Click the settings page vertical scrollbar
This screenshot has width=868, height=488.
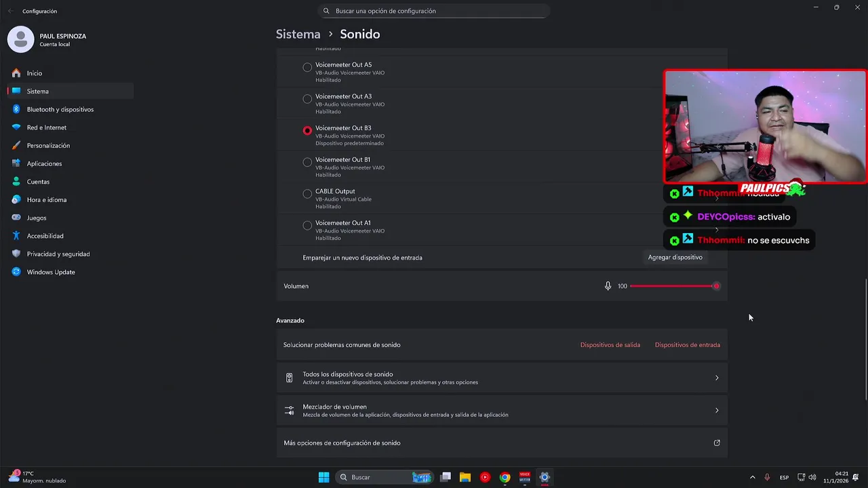[865, 339]
